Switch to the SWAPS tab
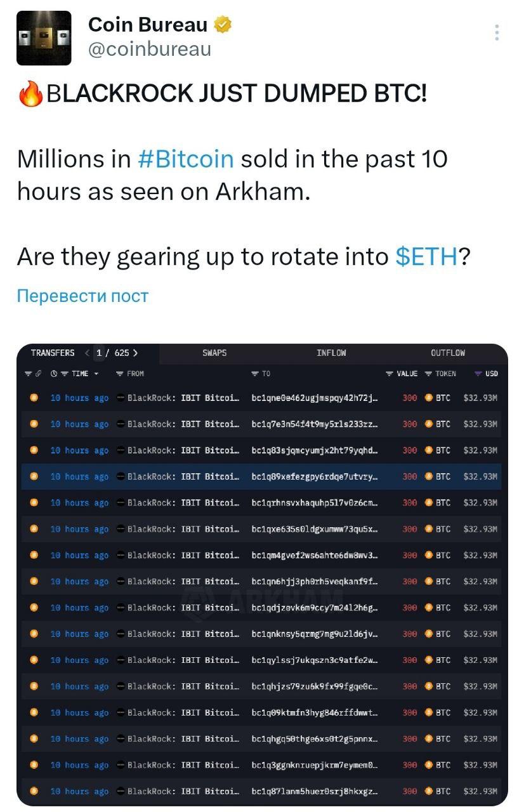Viewport: 524px width, 812px height. coord(214,353)
